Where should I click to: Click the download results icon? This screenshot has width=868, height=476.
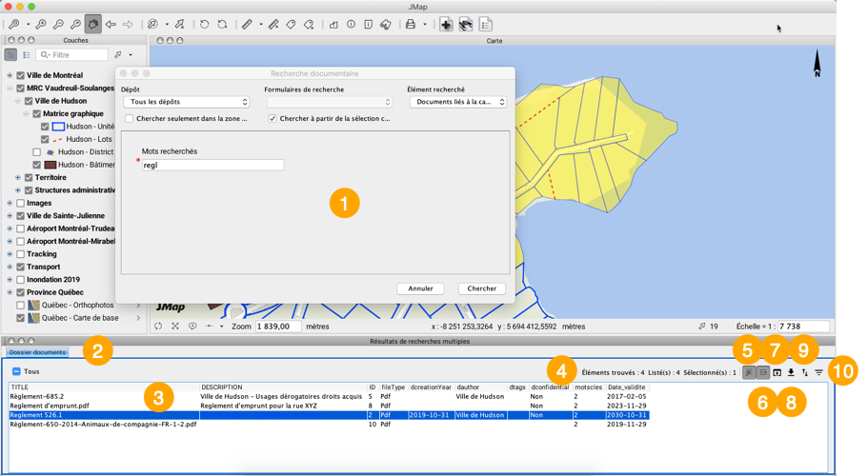791,372
